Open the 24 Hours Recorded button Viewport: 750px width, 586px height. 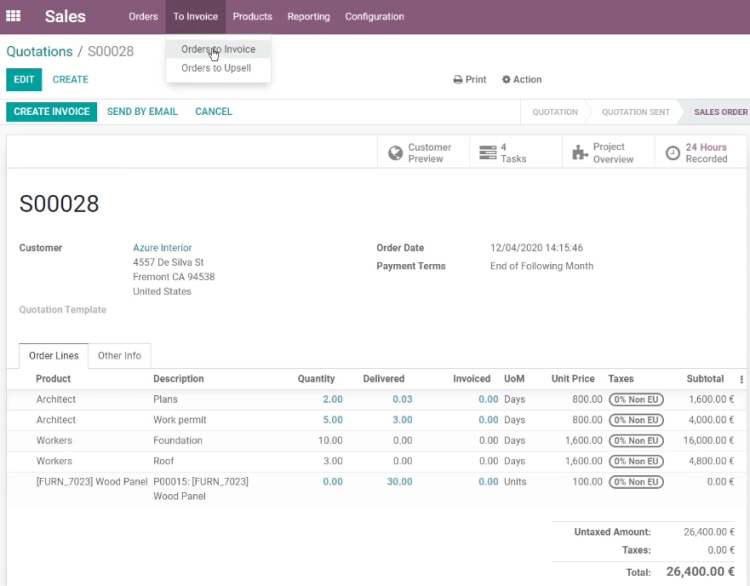(x=700, y=153)
